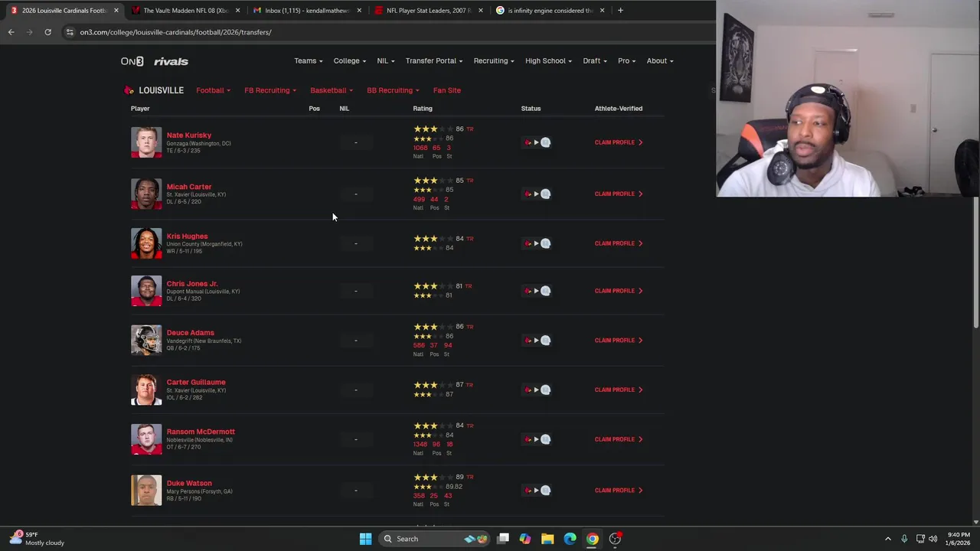Click Nate Kurisky status transfer icon

tap(537, 142)
